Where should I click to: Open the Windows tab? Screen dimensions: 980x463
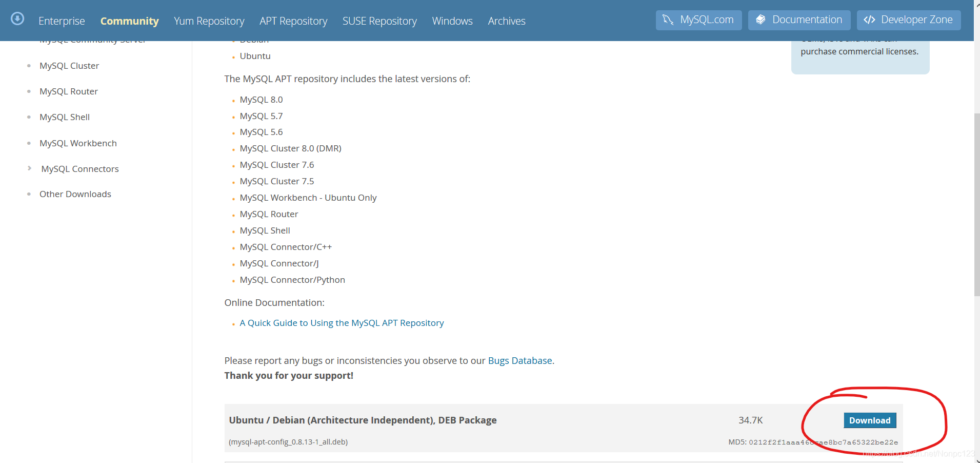click(x=452, y=21)
